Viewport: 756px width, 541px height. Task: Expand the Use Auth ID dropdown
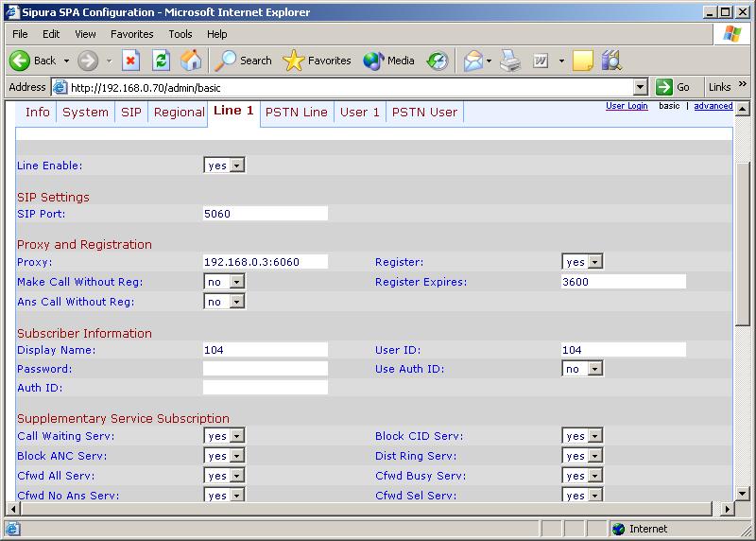582,369
